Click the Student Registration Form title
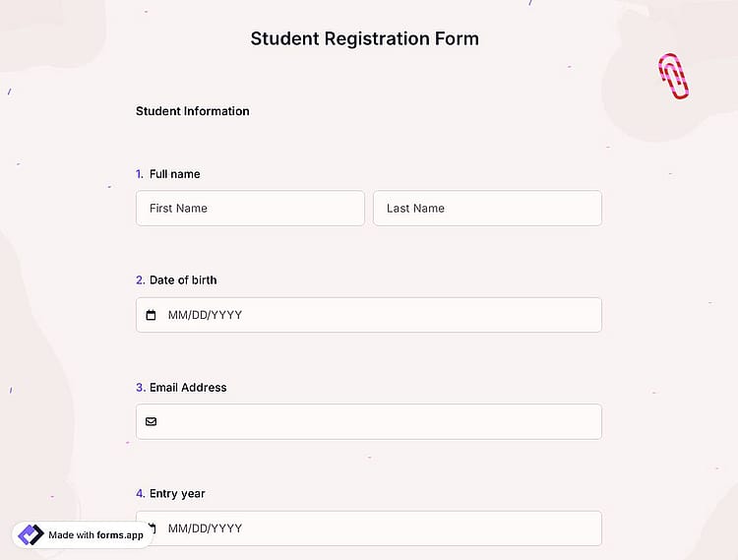Screen dimensions: 738x560 point(364,38)
